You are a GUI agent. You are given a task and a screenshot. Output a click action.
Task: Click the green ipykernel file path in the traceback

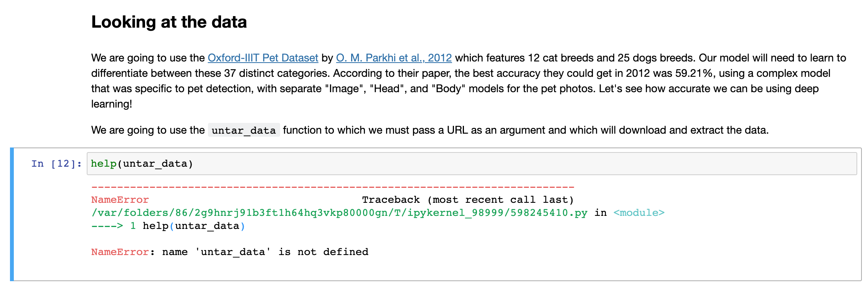[x=339, y=213]
